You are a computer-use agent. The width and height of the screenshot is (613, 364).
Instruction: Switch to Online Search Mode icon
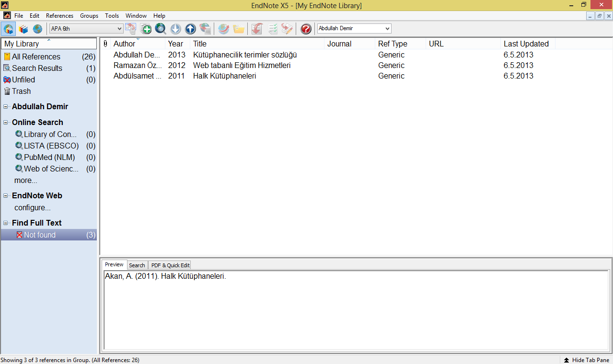(x=37, y=29)
